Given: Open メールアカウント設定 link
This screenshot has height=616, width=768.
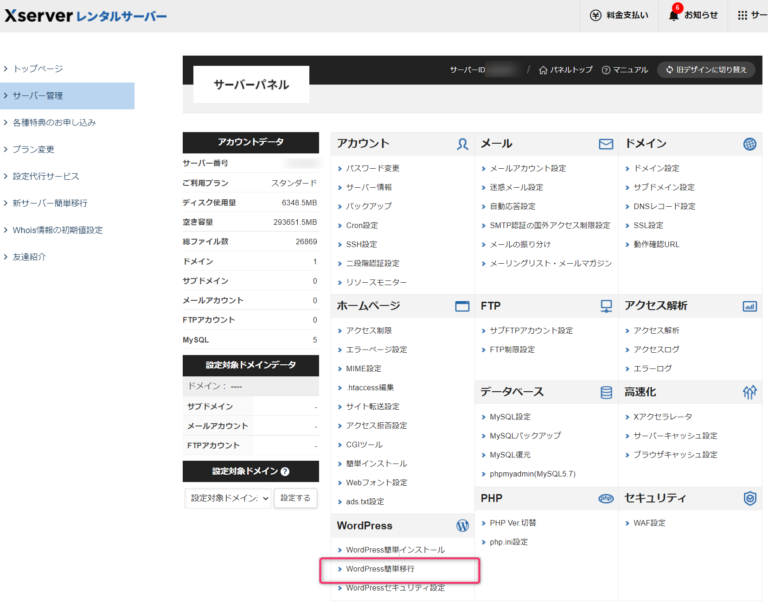Looking at the screenshot, I should pyautogui.click(x=528, y=168).
